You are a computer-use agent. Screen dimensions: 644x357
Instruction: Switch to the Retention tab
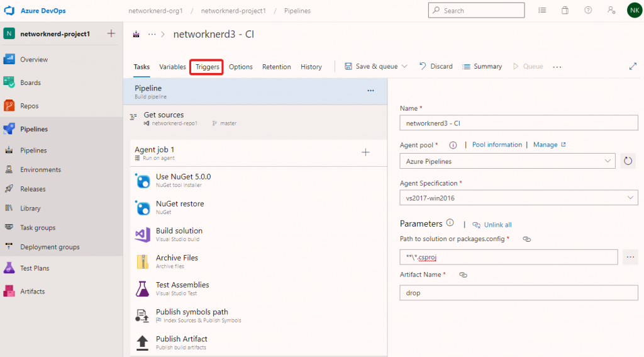(x=277, y=67)
